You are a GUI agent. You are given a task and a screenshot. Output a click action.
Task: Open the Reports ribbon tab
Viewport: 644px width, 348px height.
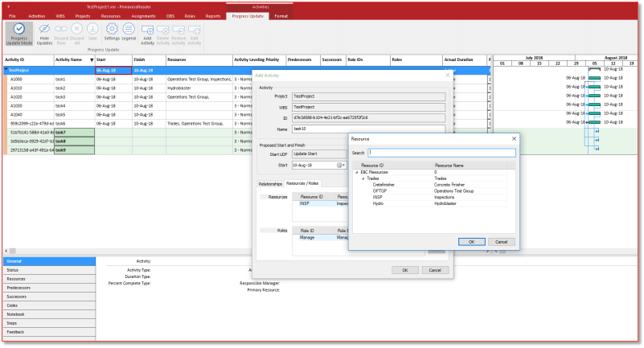[213, 16]
